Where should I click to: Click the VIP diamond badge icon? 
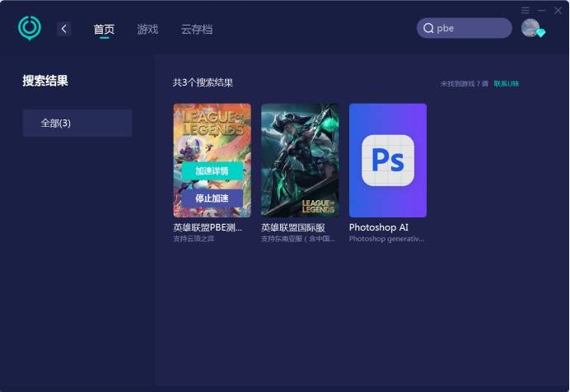click(x=540, y=33)
